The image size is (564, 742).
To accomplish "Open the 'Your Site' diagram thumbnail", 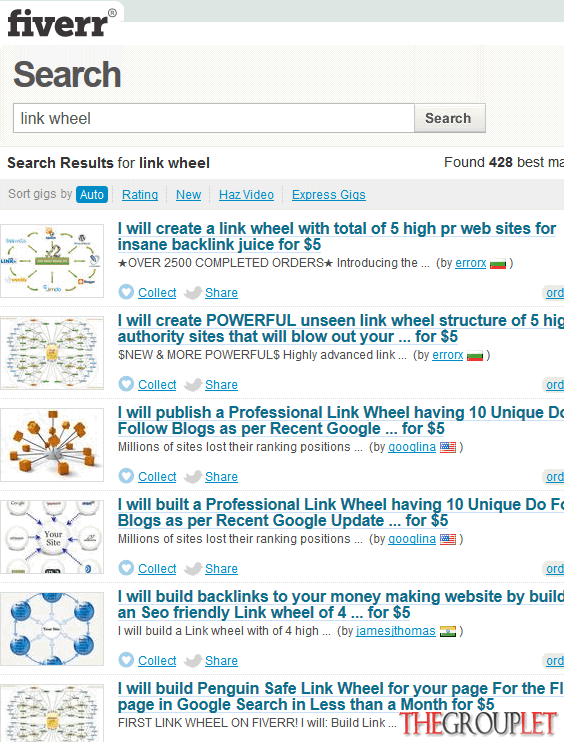I will pyautogui.click(x=52, y=537).
